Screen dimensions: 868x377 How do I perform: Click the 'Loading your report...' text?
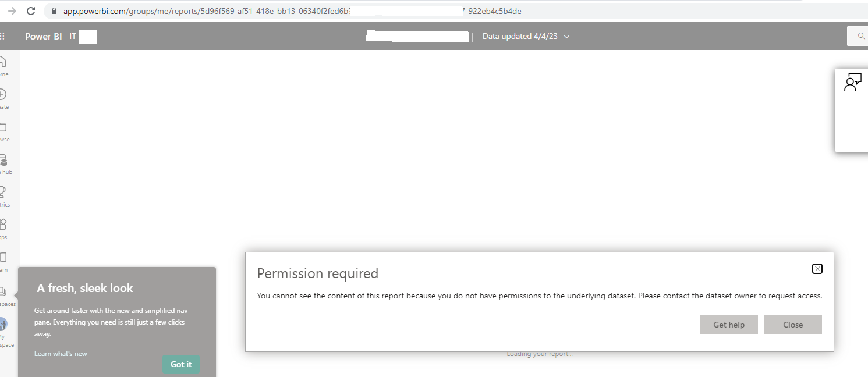[x=540, y=354]
